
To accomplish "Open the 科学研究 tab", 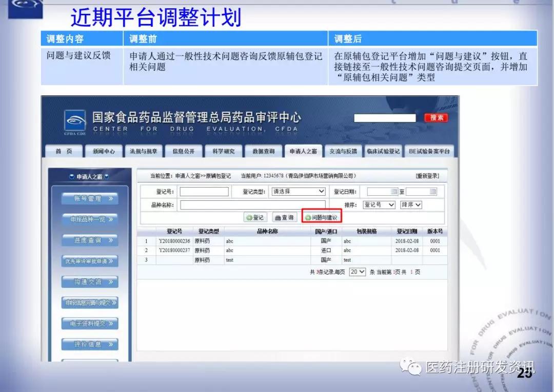I will coord(223,151).
